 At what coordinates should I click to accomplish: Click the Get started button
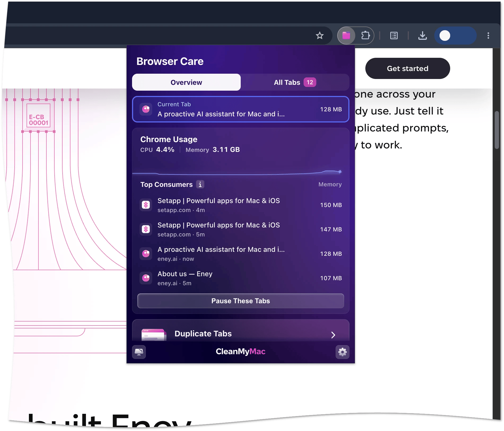pos(407,68)
